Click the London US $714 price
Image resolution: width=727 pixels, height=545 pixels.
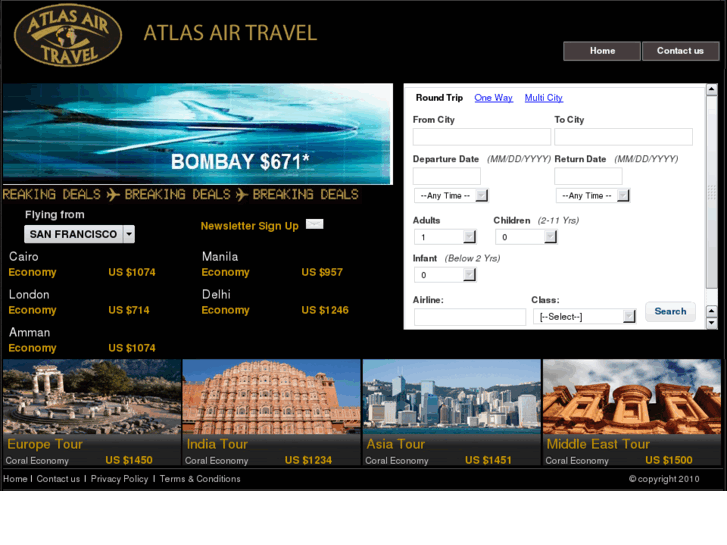(129, 310)
